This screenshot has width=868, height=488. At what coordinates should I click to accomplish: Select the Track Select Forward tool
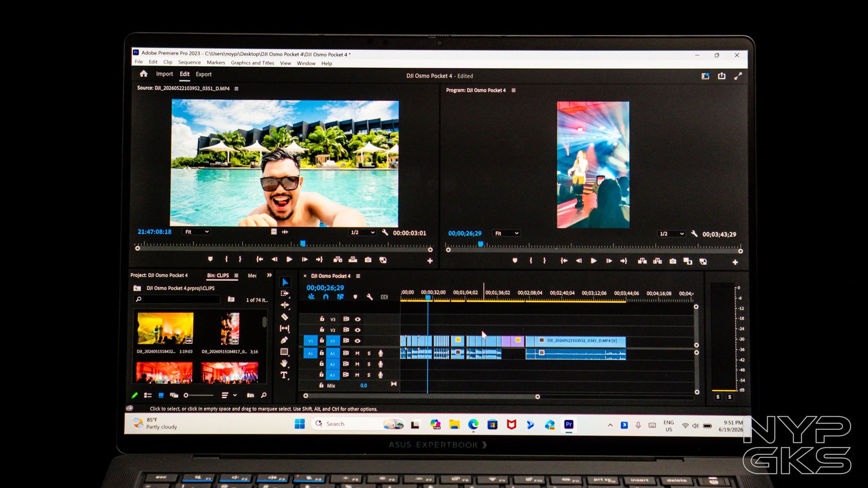285,294
